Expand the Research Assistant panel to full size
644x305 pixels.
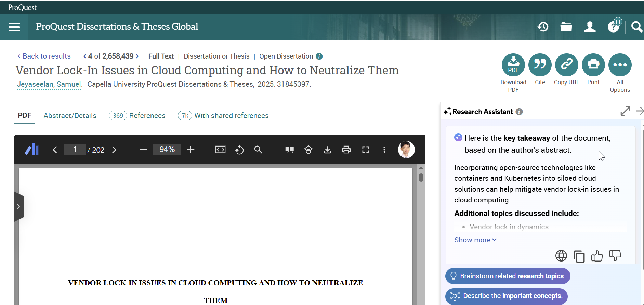[625, 111]
